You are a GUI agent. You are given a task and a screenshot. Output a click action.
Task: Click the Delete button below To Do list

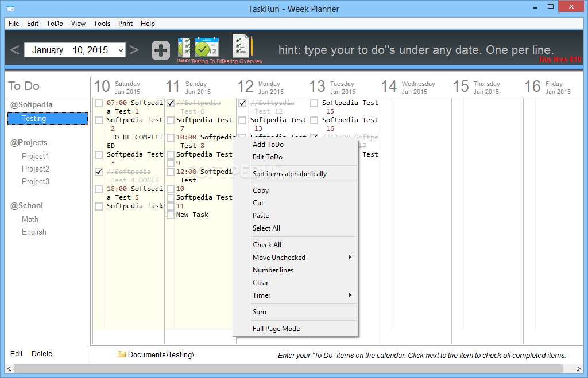click(x=41, y=354)
